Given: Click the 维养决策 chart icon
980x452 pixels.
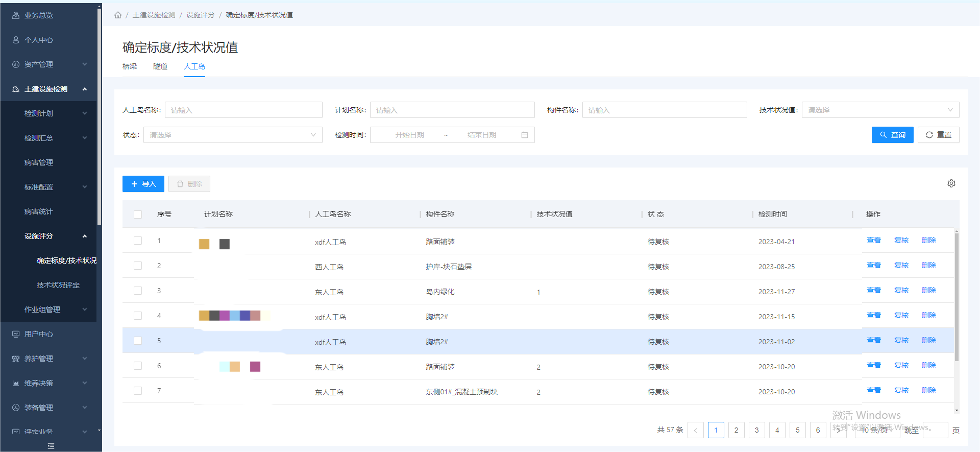Looking at the screenshot, I should (x=16, y=383).
